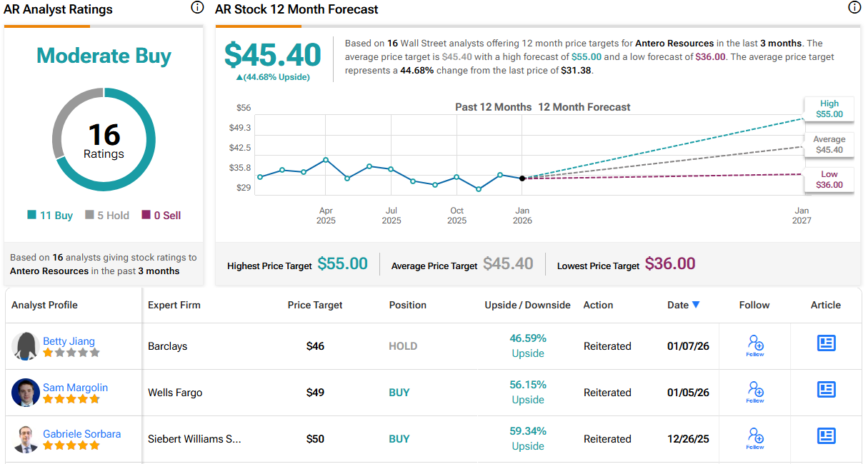868x464 pixels.
Task: Open Sam Margolin analyst profile link
Action: (75, 388)
